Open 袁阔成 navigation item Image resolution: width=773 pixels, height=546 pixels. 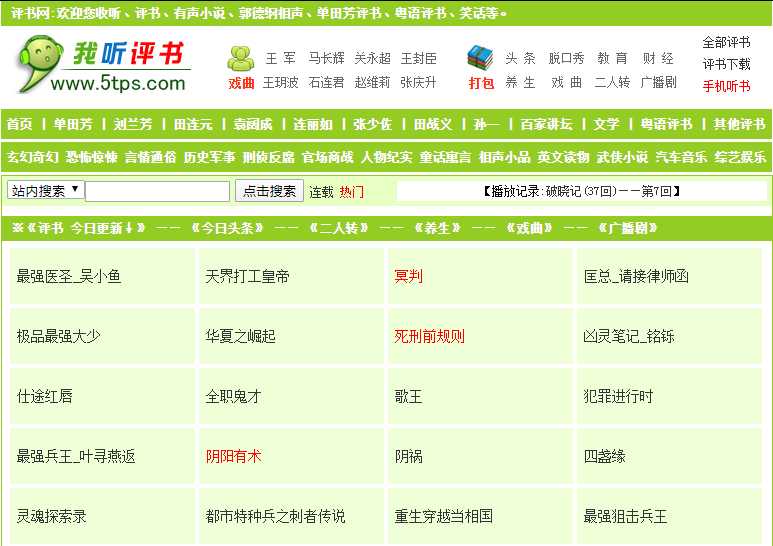(253, 124)
